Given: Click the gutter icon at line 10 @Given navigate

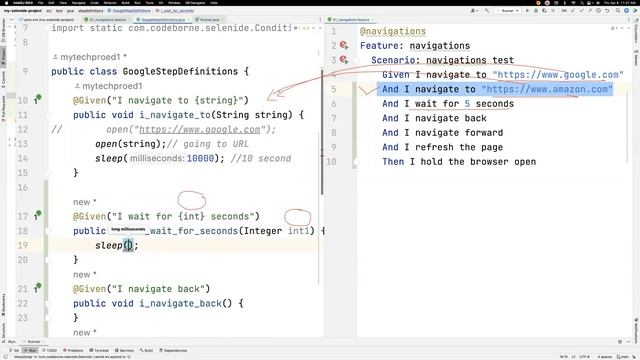Looking at the screenshot, I should (x=38, y=99).
